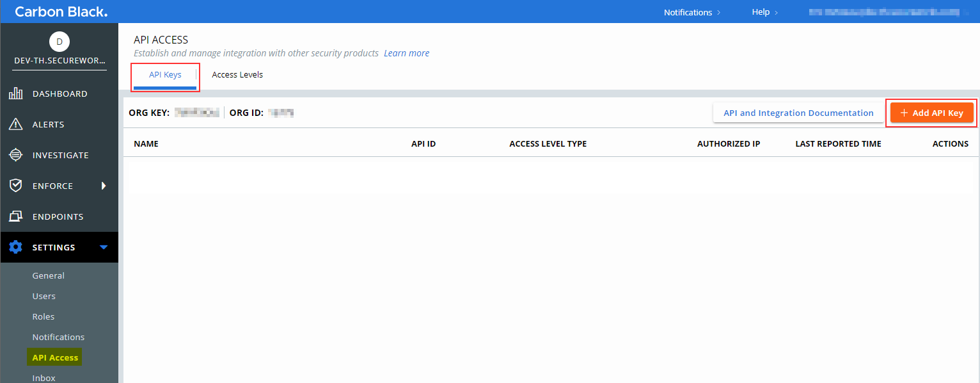Open the Investigate section
This screenshot has width=980, height=383.
click(x=59, y=155)
